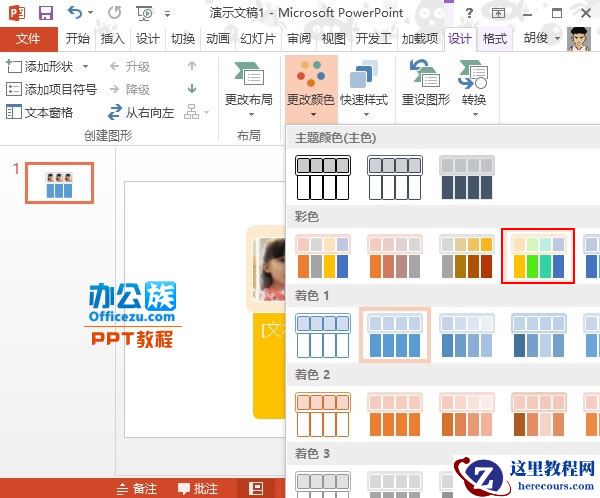
Task: Expand the 添加形状 dropdown arrow
Action: point(86,67)
